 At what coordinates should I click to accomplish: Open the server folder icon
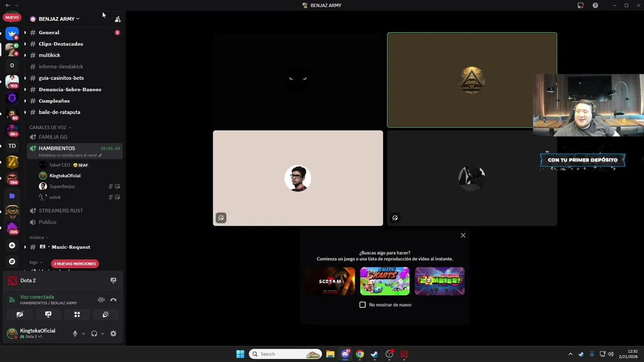pos(12,196)
